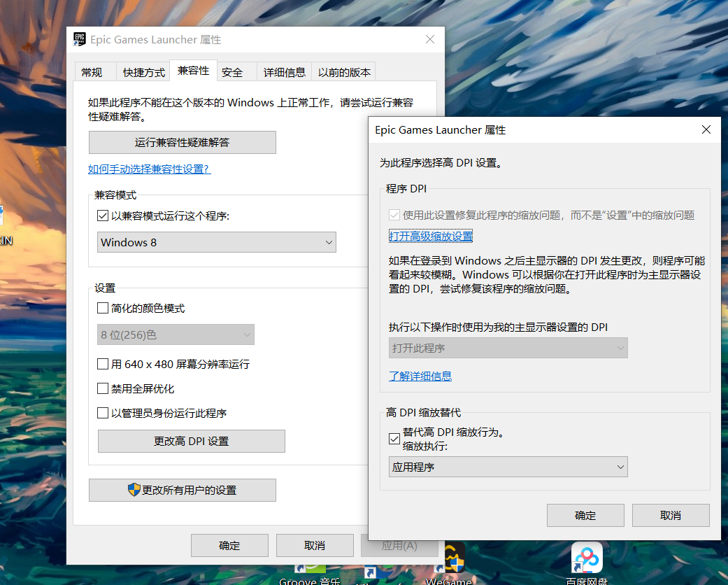Open the 打开此程序 dropdown
The width and height of the screenshot is (728, 585).
(508, 348)
